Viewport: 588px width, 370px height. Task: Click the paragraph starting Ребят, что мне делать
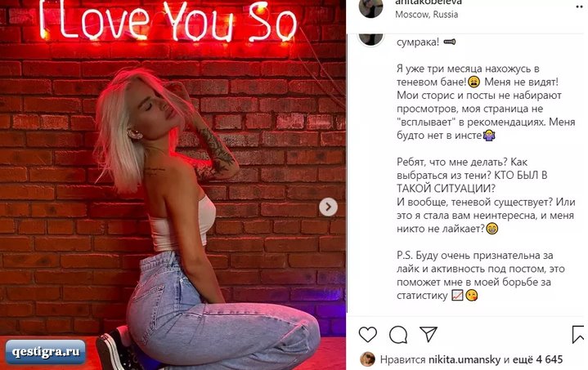tap(486, 195)
